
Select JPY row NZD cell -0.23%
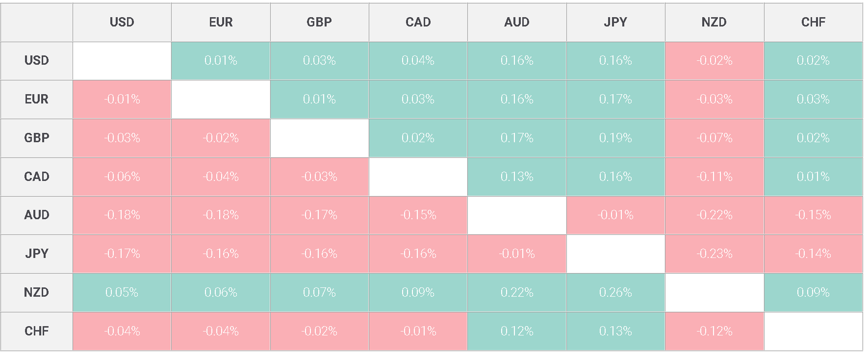[714, 254]
